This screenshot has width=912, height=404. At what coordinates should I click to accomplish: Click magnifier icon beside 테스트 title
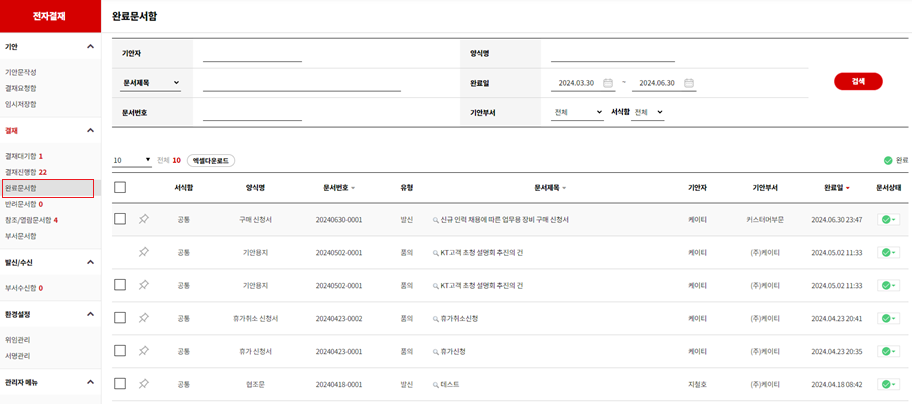pos(435,385)
